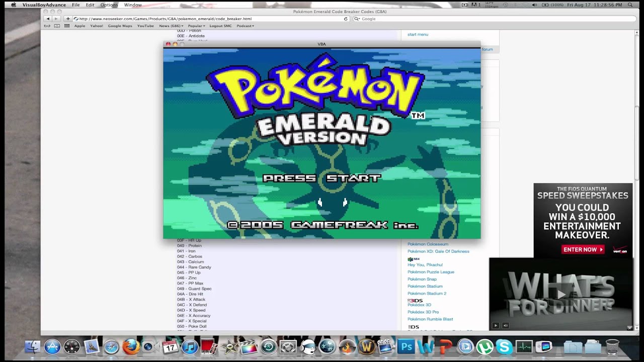Image resolution: width=644 pixels, height=362 pixels.
Task: Reload the page with the refresh icon
Action: (x=346, y=19)
